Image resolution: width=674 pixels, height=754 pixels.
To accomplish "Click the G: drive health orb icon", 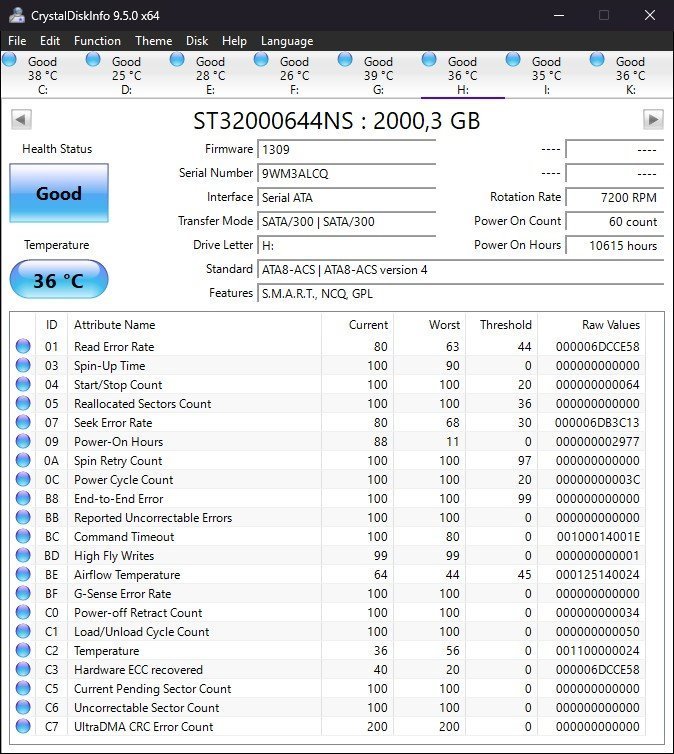I will coord(346,60).
